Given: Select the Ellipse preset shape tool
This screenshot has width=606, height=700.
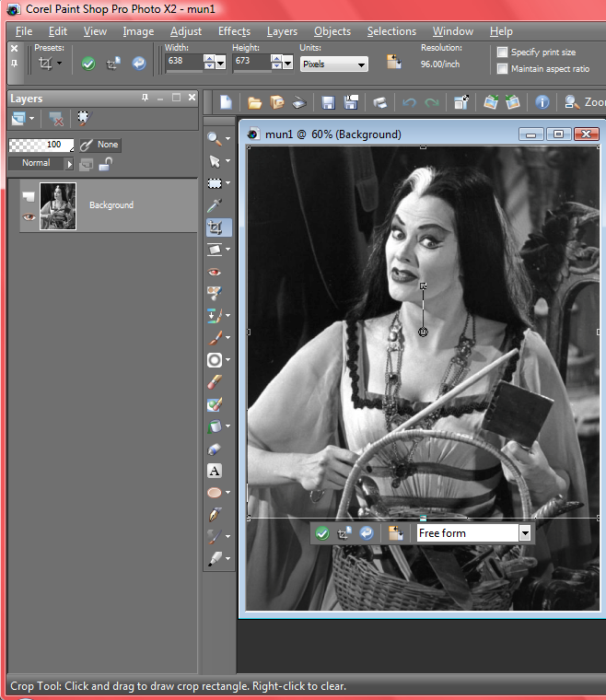Looking at the screenshot, I should tap(215, 493).
